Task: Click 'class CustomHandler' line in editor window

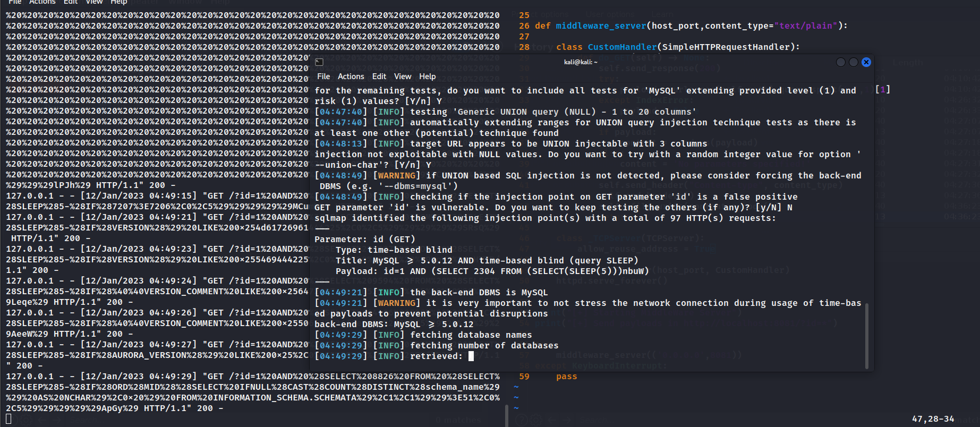Action: (x=678, y=47)
